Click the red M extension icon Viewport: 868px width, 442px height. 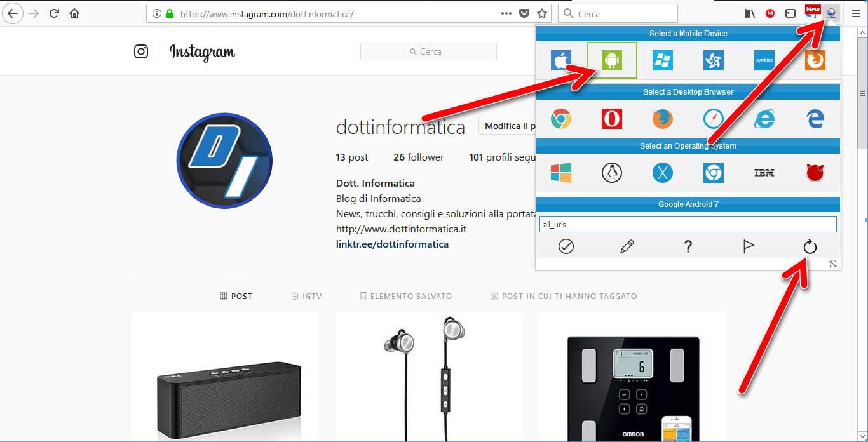pos(770,13)
